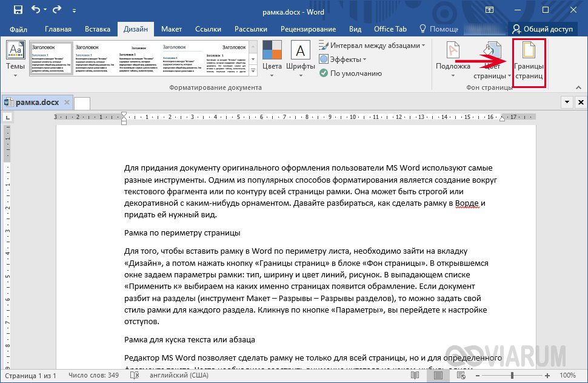Open the Цвета color palette button
588x383 pixels.
272,59
